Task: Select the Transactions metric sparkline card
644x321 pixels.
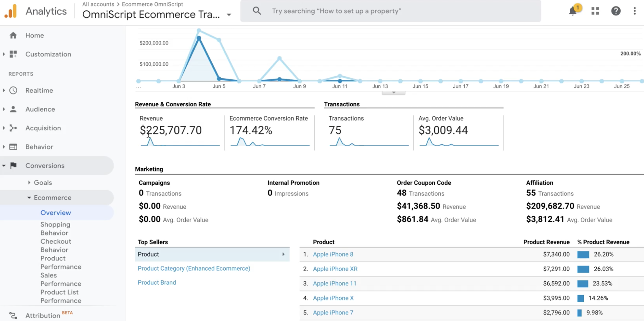Action: click(369, 132)
